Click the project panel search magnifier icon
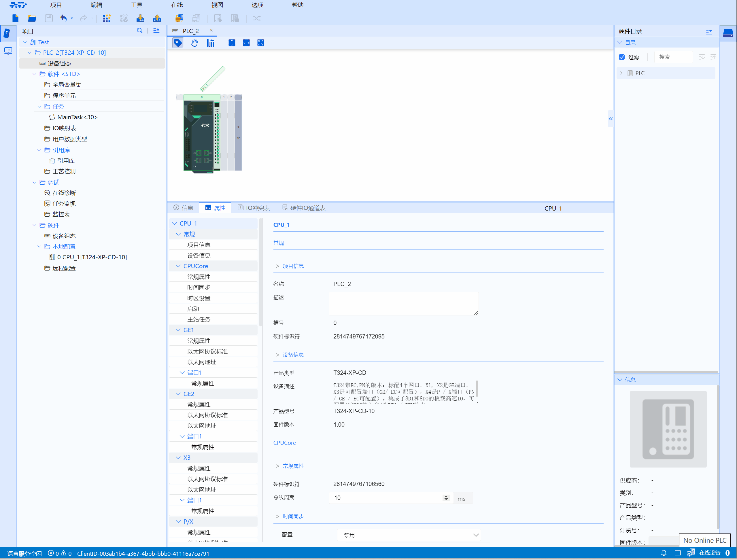The width and height of the screenshot is (737, 560). pyautogui.click(x=139, y=31)
